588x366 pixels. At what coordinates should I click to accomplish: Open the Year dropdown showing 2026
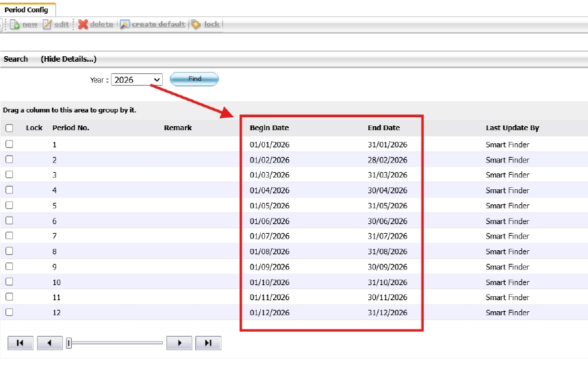click(x=136, y=80)
